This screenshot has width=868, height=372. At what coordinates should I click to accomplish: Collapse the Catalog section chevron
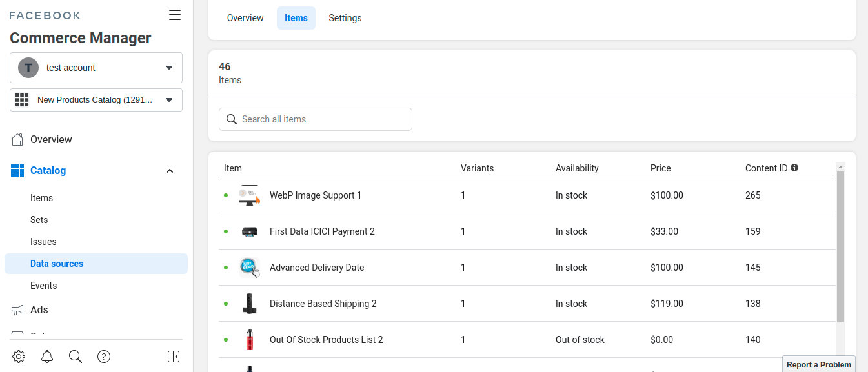tap(170, 171)
